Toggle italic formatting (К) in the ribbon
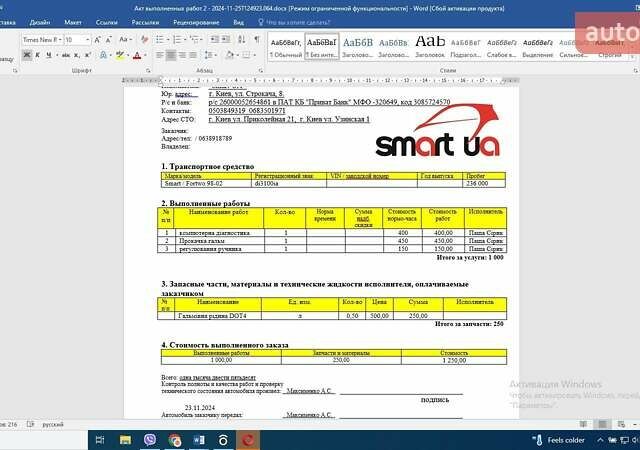The image size is (640, 450). [38, 55]
